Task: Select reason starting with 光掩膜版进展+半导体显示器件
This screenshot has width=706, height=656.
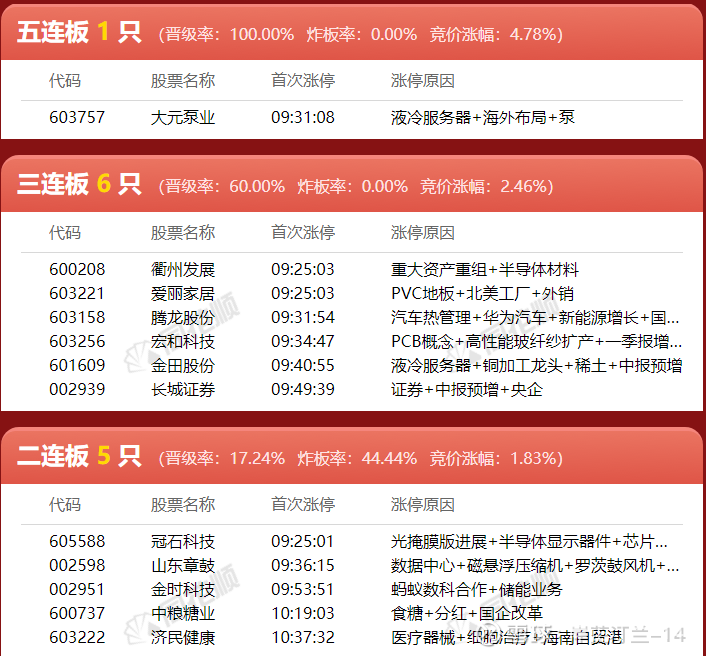Action: (529, 541)
